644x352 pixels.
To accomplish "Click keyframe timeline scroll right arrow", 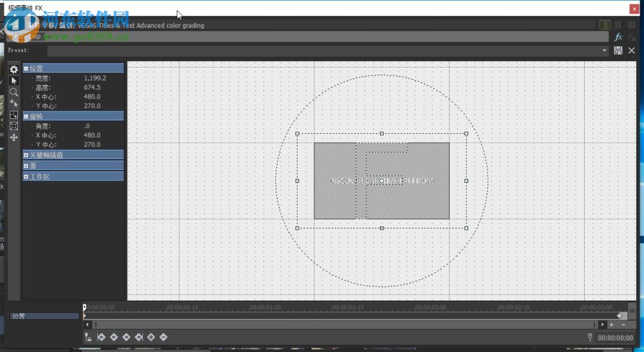I will (603, 324).
